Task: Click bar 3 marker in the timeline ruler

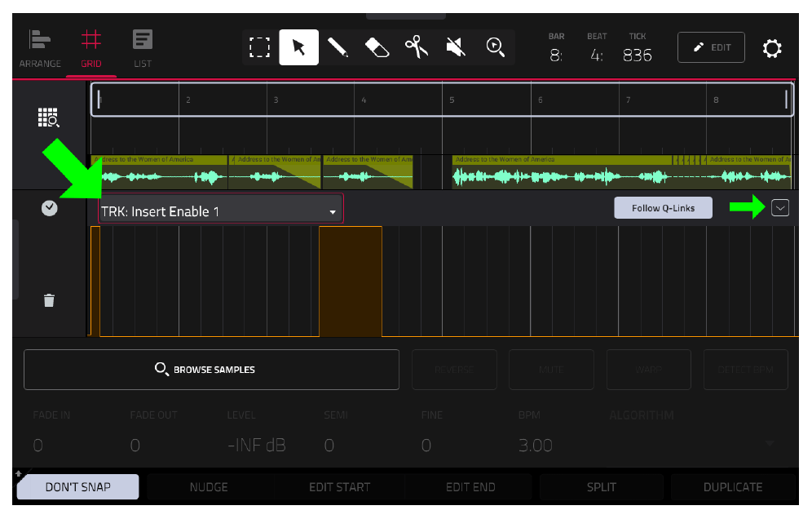Action: pos(276,100)
